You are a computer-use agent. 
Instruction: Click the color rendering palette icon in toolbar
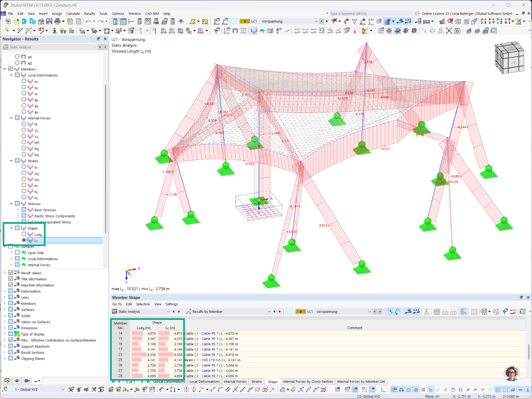pos(365,31)
